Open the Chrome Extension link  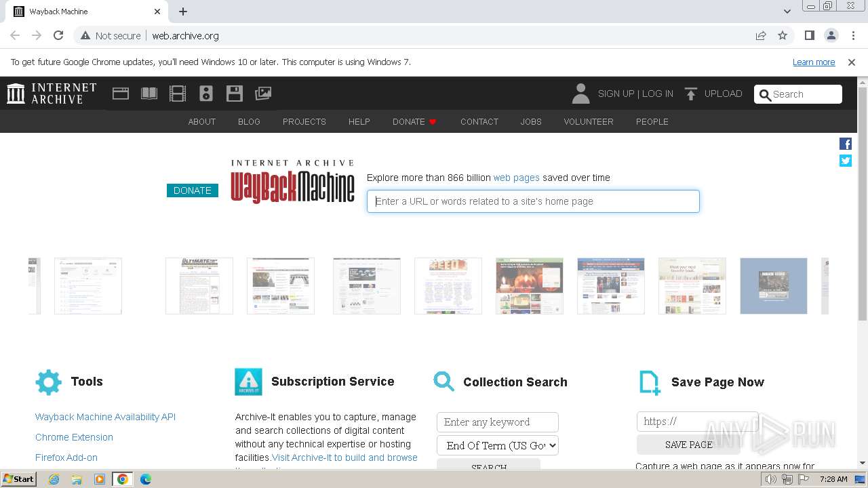click(x=74, y=437)
